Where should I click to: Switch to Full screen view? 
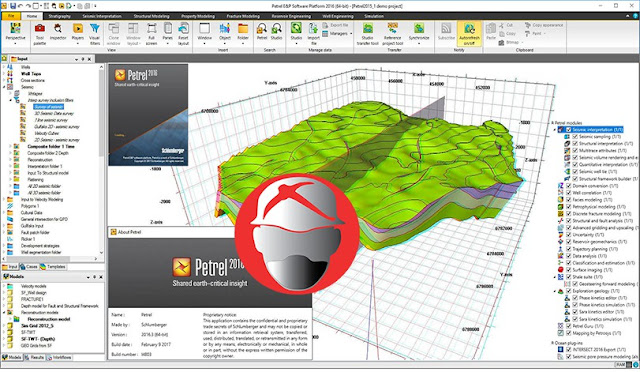pos(151,34)
